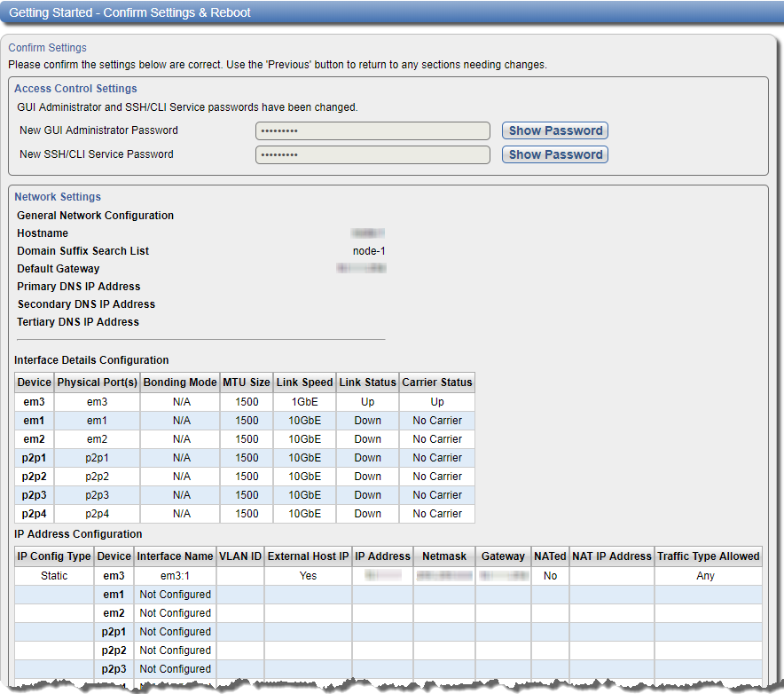Click the IP Config Type column header
The image size is (784, 694).
(54, 556)
